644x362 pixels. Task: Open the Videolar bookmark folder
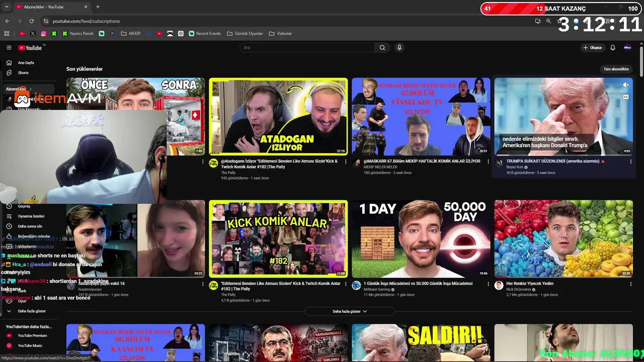coord(280,34)
